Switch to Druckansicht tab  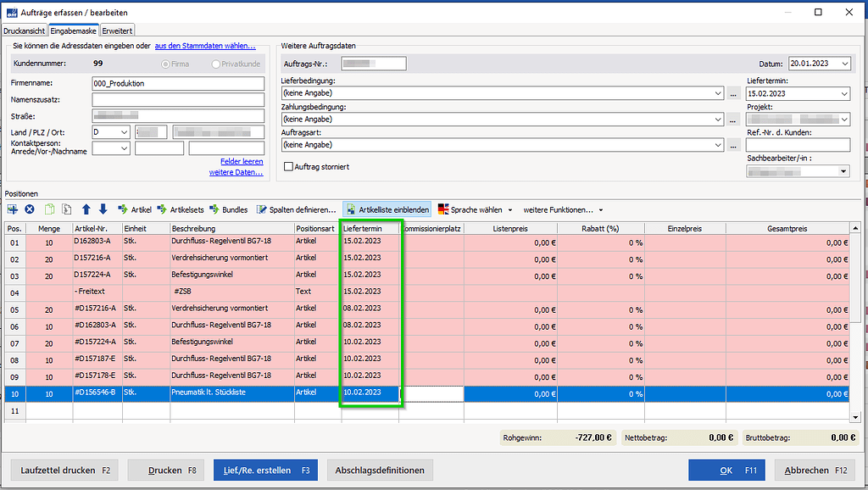point(25,31)
